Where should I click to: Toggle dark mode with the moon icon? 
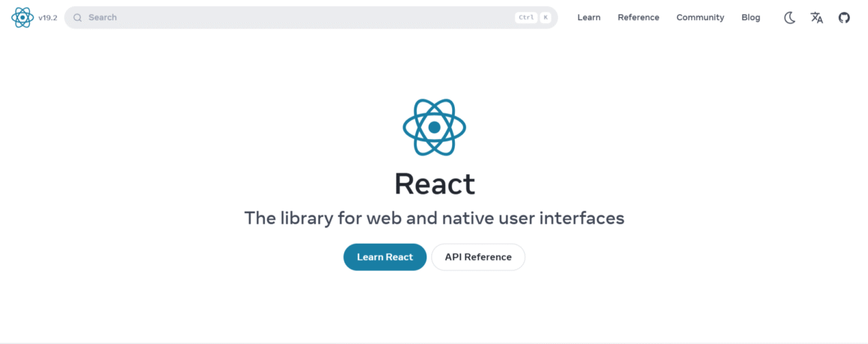[x=789, y=18]
